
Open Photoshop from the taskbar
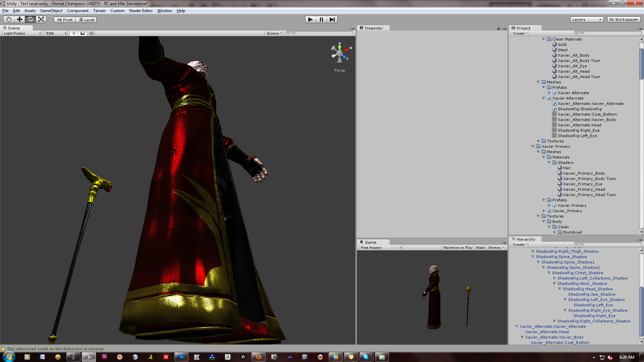click(181, 357)
